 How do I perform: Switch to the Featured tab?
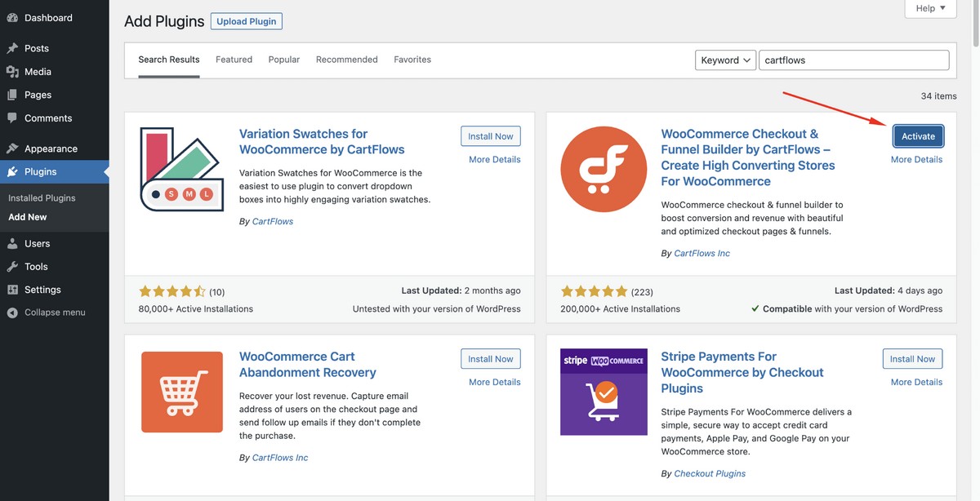[234, 60]
